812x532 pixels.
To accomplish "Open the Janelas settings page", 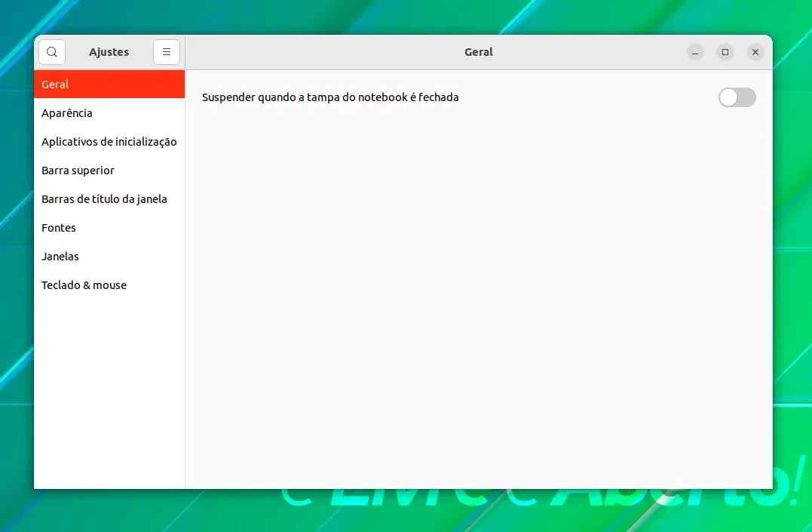I will 109,257.
